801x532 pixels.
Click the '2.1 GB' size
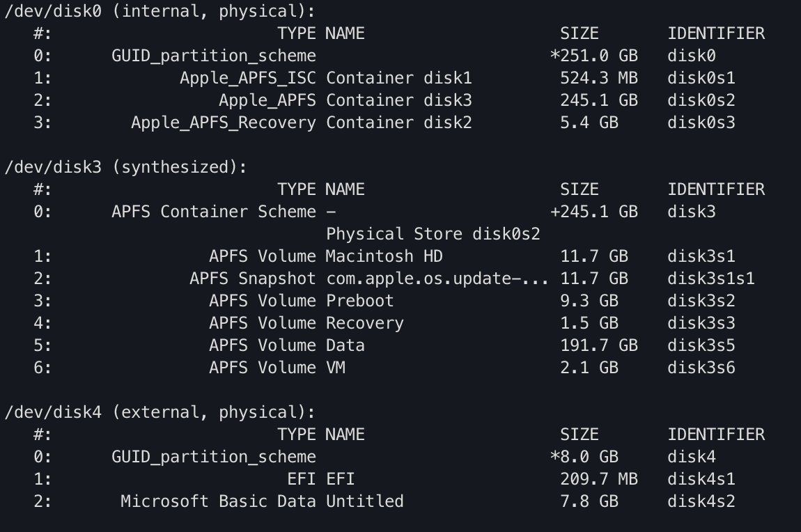click(589, 368)
